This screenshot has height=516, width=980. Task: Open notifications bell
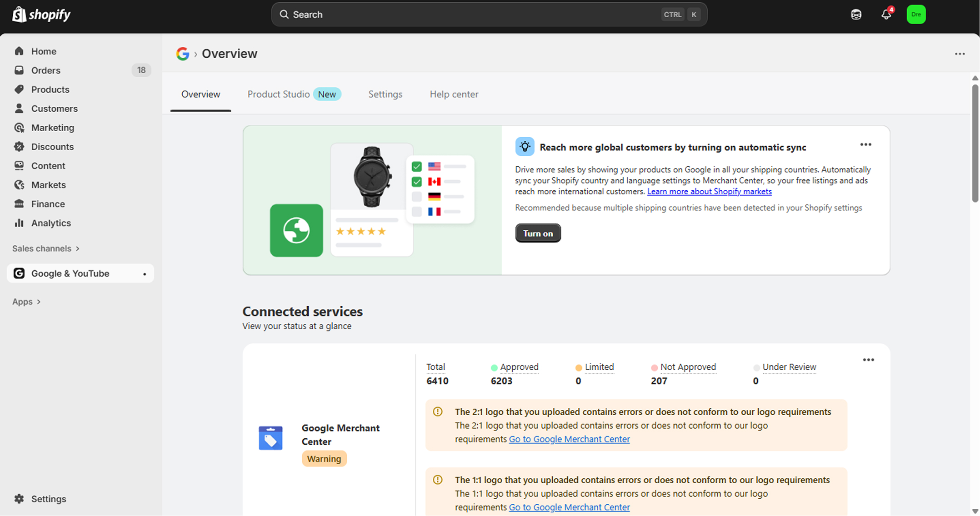(886, 14)
